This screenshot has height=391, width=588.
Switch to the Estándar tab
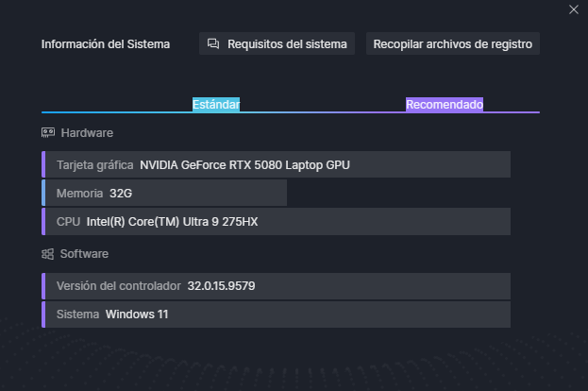pyautogui.click(x=216, y=104)
